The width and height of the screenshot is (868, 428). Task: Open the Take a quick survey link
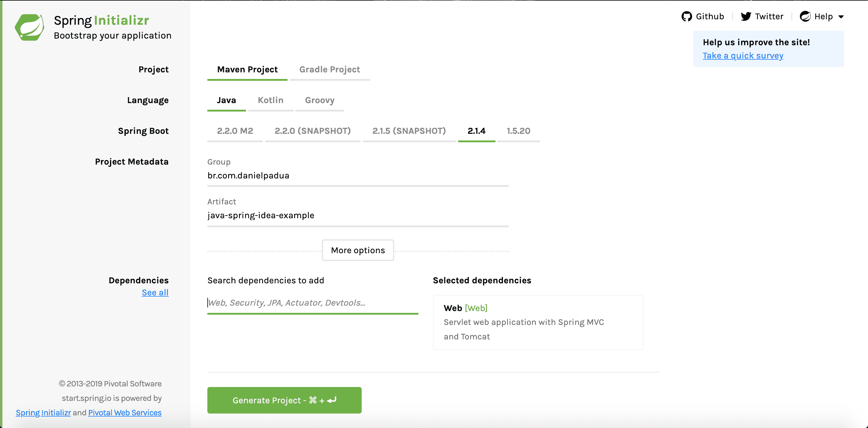click(x=743, y=55)
